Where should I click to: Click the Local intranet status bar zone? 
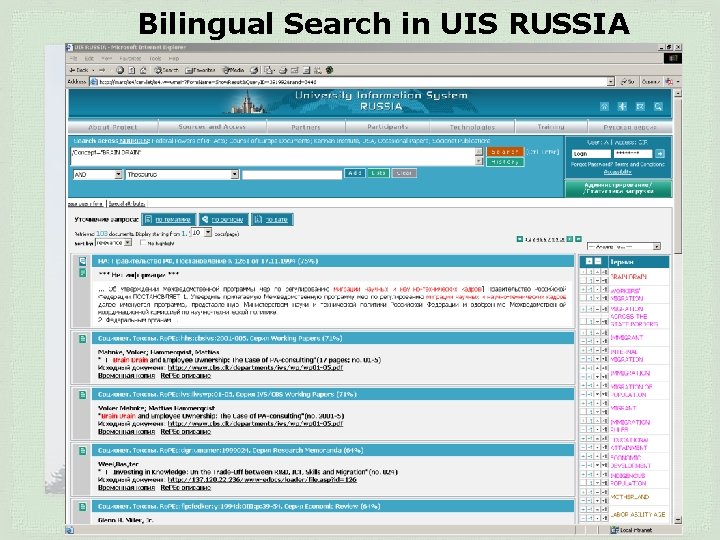[x=632, y=530]
